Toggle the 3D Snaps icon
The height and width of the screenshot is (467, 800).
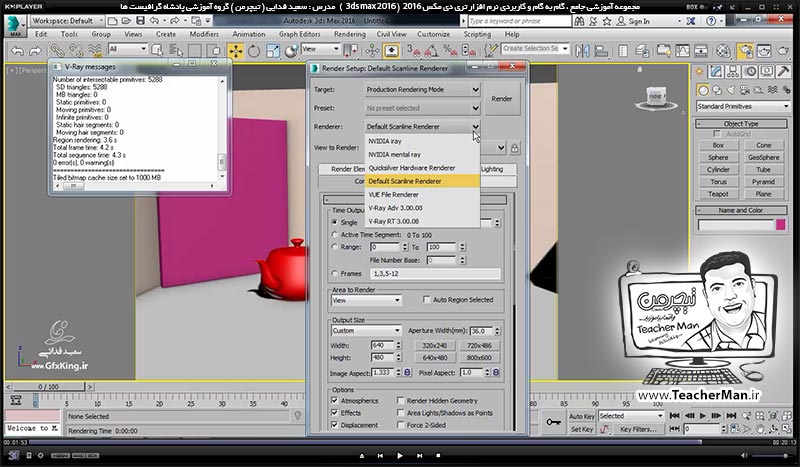pyautogui.click(x=413, y=51)
